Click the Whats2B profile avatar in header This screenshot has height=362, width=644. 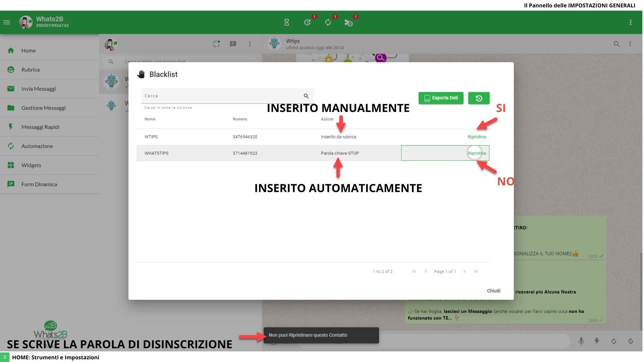pyautogui.click(x=26, y=22)
